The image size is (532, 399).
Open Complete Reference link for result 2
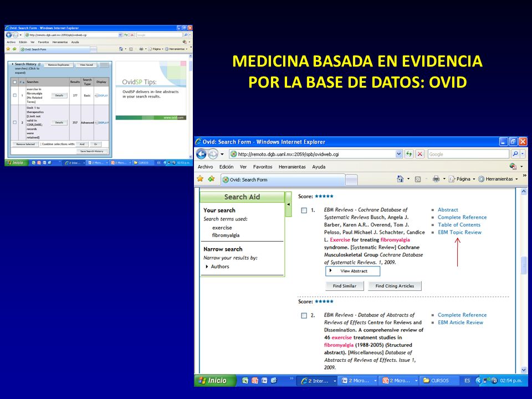(x=462, y=315)
